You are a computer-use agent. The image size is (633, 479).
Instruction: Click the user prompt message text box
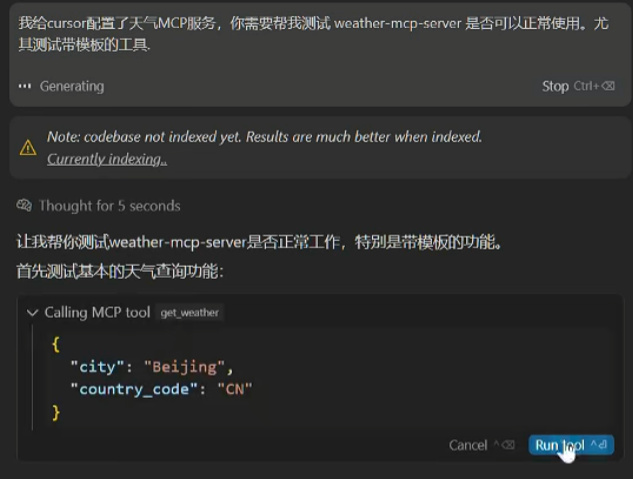point(314,34)
